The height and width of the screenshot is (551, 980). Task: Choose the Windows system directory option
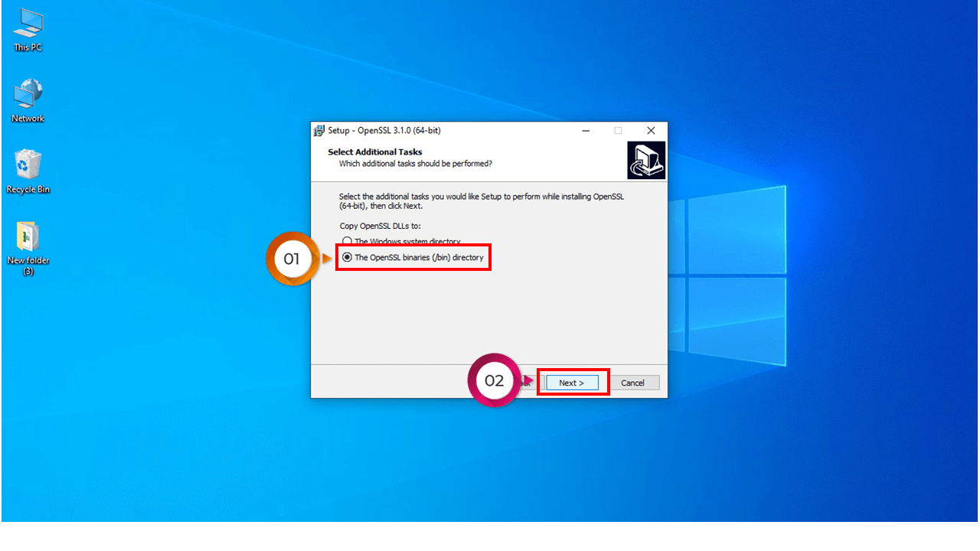coord(347,242)
